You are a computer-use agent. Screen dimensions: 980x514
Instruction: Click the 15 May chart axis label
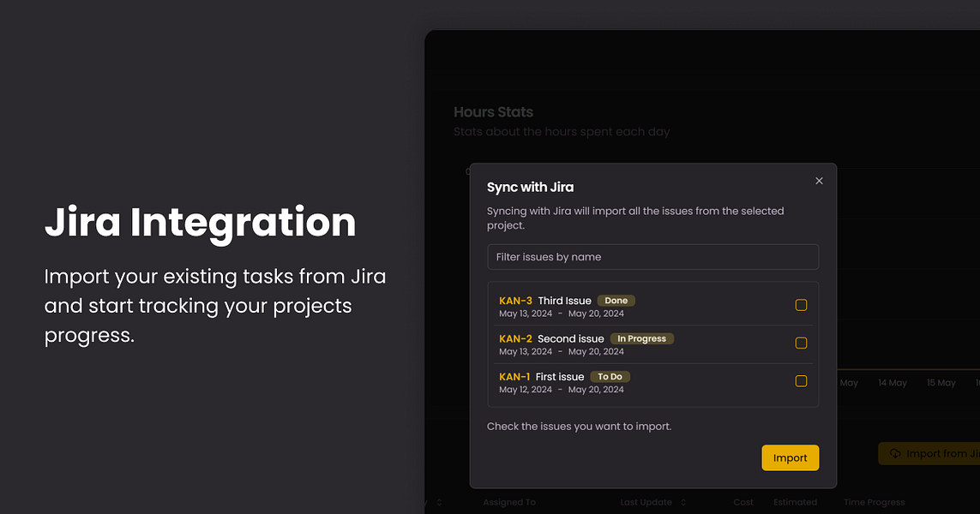pos(941,383)
